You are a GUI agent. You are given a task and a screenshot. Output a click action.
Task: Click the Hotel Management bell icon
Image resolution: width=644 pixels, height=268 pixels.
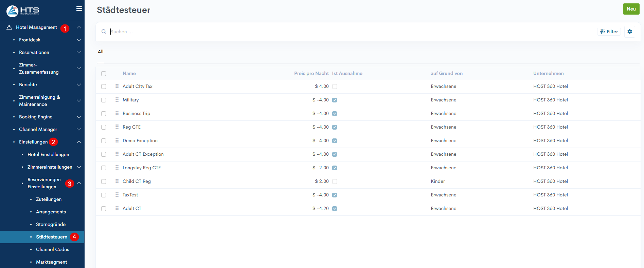(9, 27)
